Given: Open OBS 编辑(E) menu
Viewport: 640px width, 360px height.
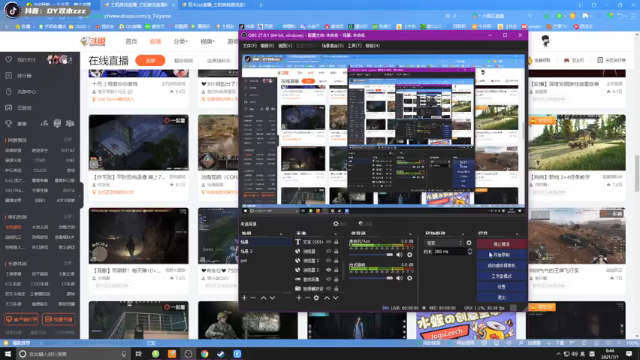Looking at the screenshot, I should coord(268,46).
